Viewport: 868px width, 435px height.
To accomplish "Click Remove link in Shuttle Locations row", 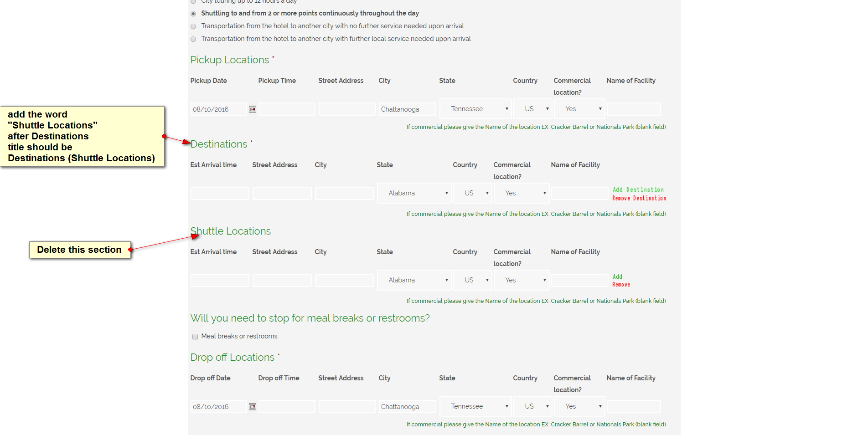I will coord(621,285).
